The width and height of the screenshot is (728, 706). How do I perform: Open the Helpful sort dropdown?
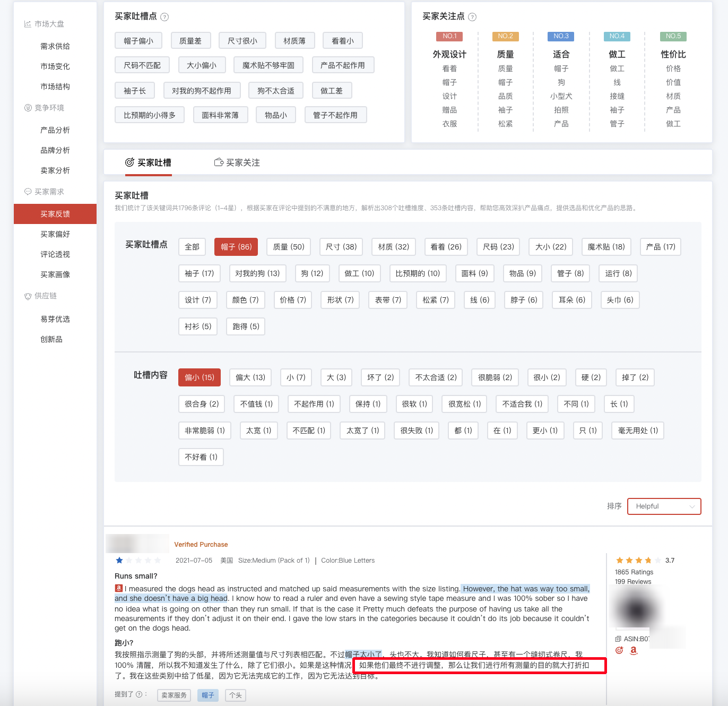pyautogui.click(x=664, y=506)
